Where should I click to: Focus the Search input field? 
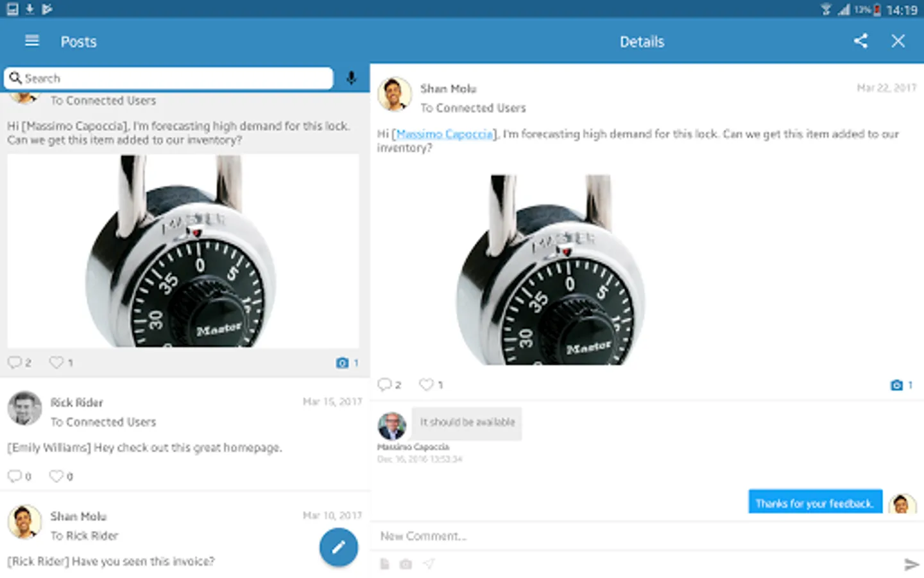(168, 78)
